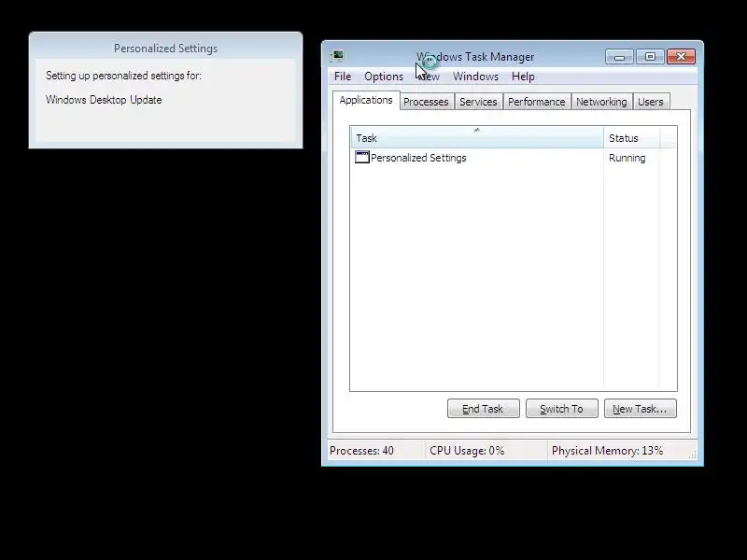The height and width of the screenshot is (560, 747).
Task: Click the End Task button
Action: (483, 409)
